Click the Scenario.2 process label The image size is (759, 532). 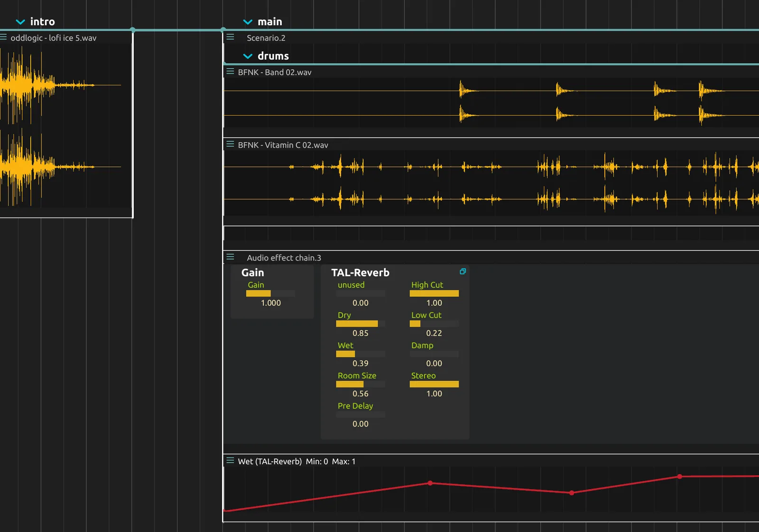click(266, 38)
